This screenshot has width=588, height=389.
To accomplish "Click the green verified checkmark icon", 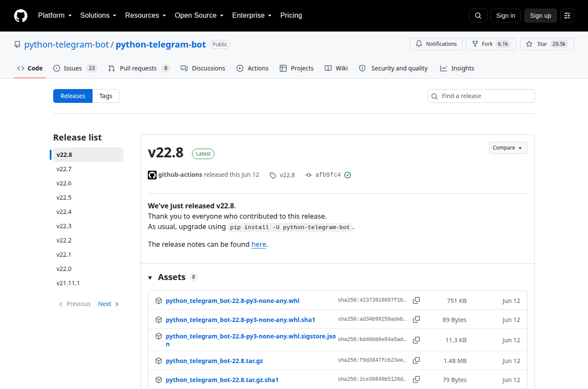I will click(x=348, y=175).
